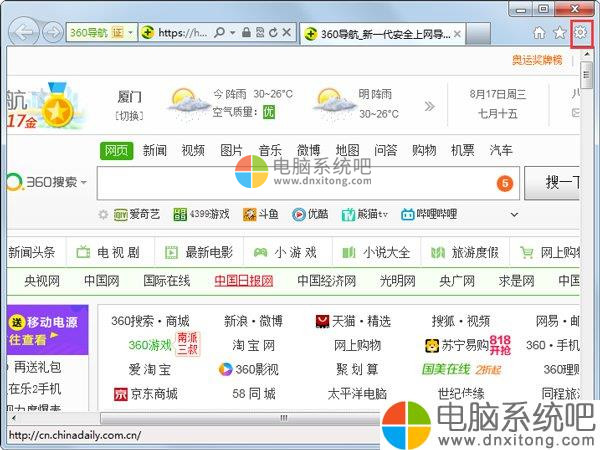This screenshot has width=600, height=450.
Task: Click the orange 5 badge in search box
Action: 505,184
